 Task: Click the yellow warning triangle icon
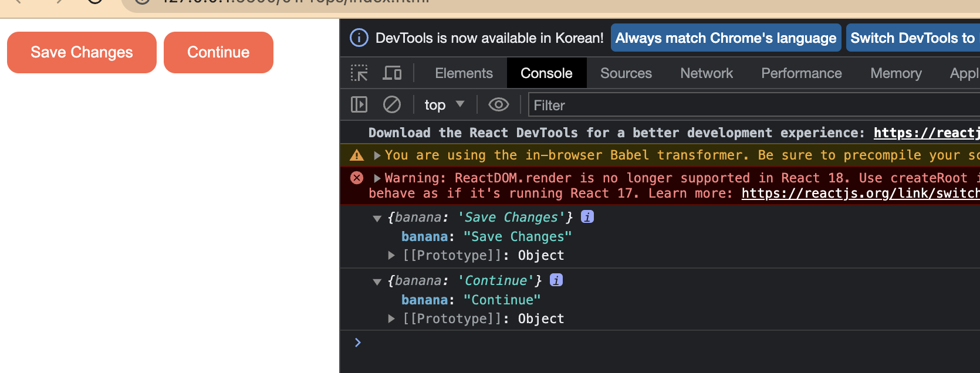pyautogui.click(x=357, y=155)
